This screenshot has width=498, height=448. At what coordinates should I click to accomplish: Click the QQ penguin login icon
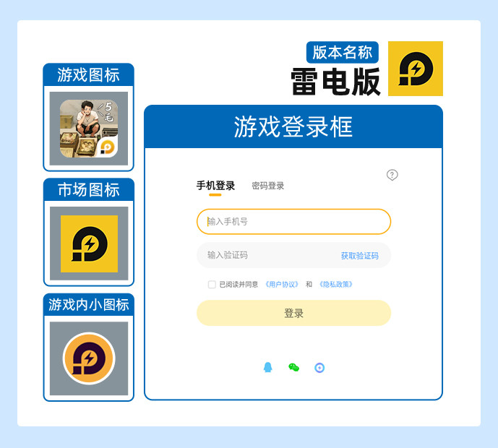click(x=268, y=367)
